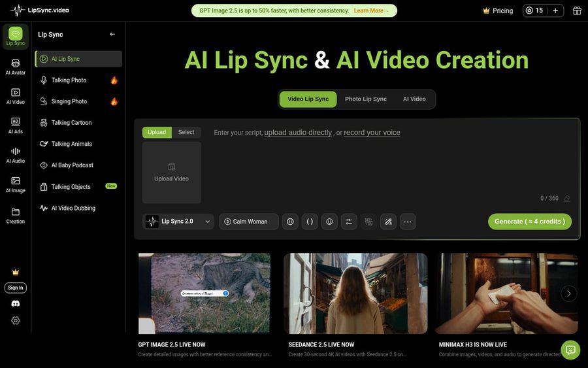Select the Upload toggle option
This screenshot has width=588, height=368.
click(157, 132)
